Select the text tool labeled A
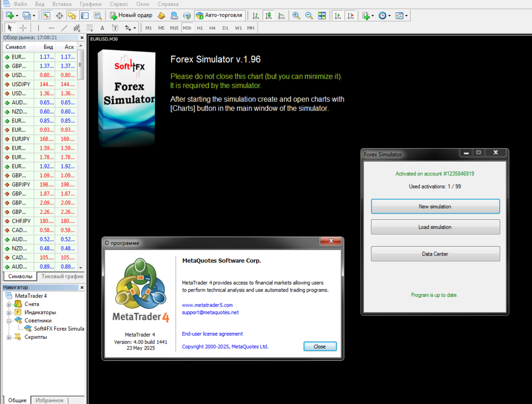Screen dimensions: 532x404 coord(102,28)
